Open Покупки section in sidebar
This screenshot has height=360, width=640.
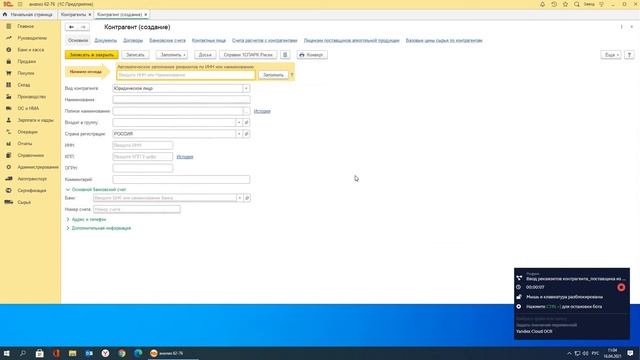click(26, 73)
